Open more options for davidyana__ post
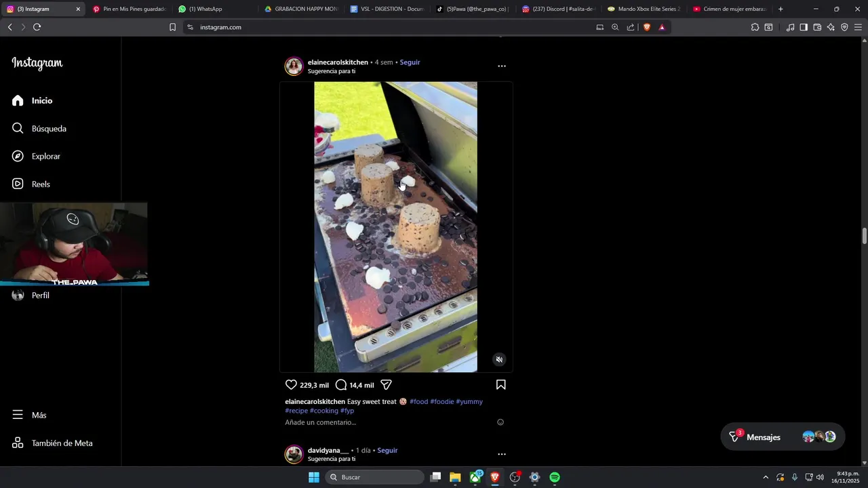This screenshot has height=488, width=868. pos(502,454)
